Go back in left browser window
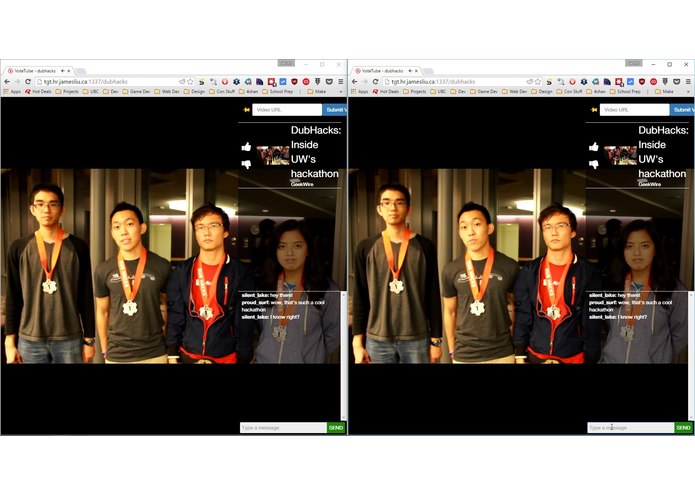 (7, 82)
